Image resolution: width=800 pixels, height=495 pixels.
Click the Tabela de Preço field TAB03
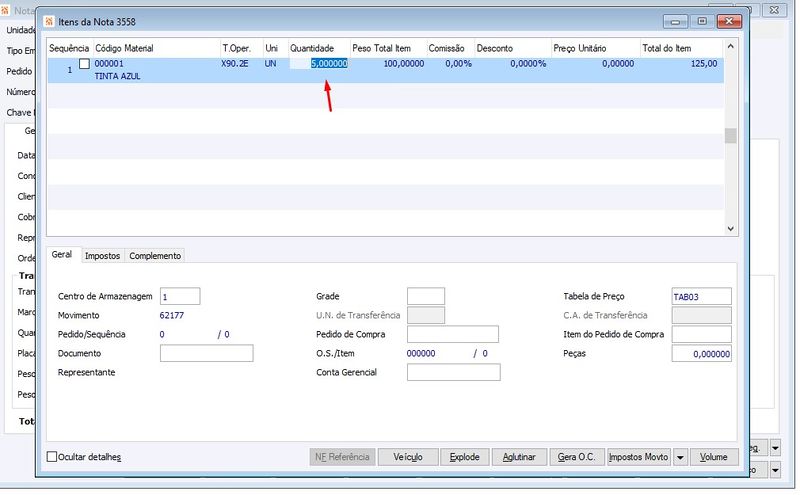tap(702, 296)
